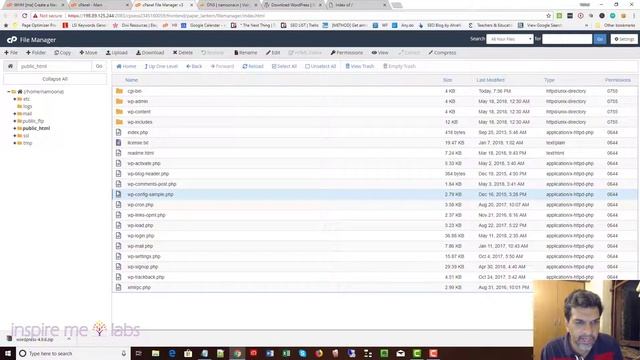Open File Manager Settings

point(624,39)
